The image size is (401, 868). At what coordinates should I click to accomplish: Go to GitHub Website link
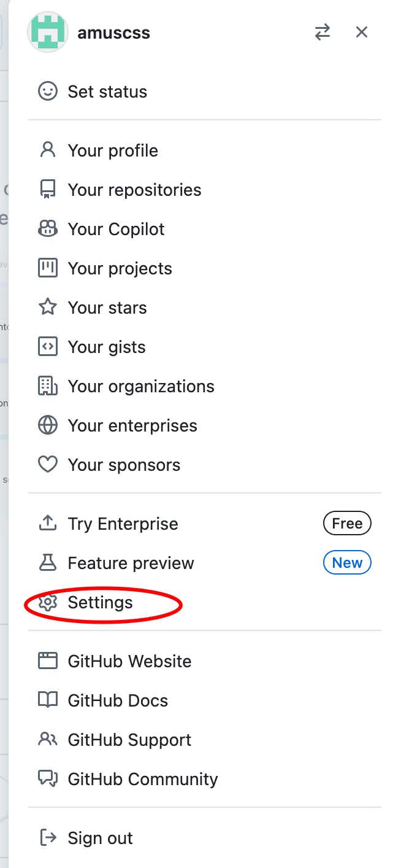129,661
